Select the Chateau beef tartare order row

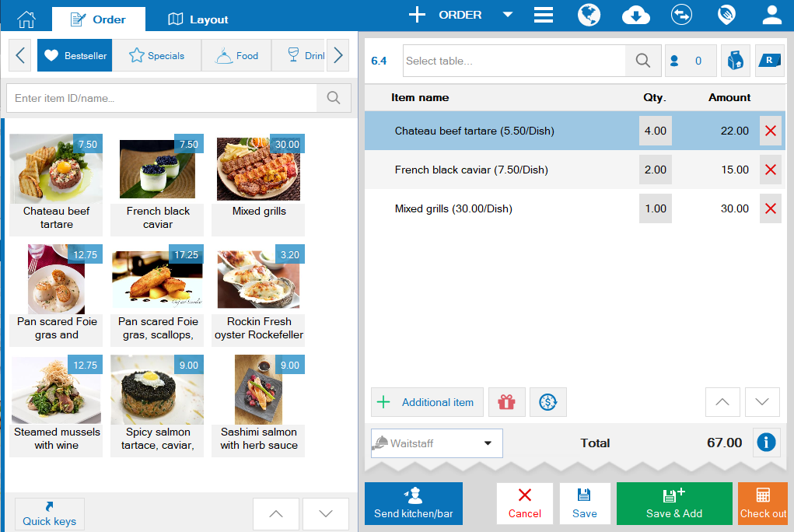click(575, 131)
